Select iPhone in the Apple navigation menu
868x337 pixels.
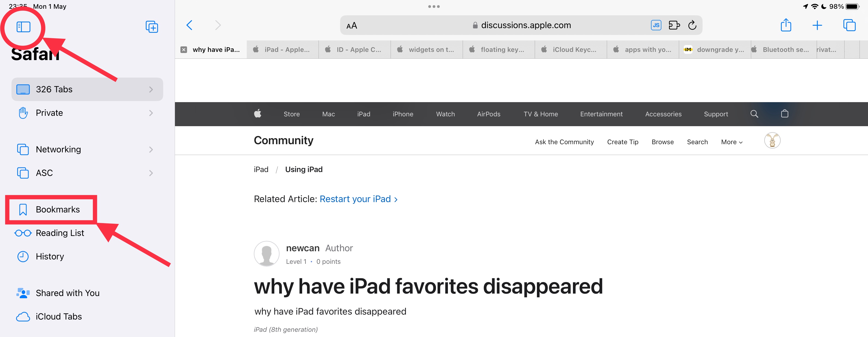[403, 114]
